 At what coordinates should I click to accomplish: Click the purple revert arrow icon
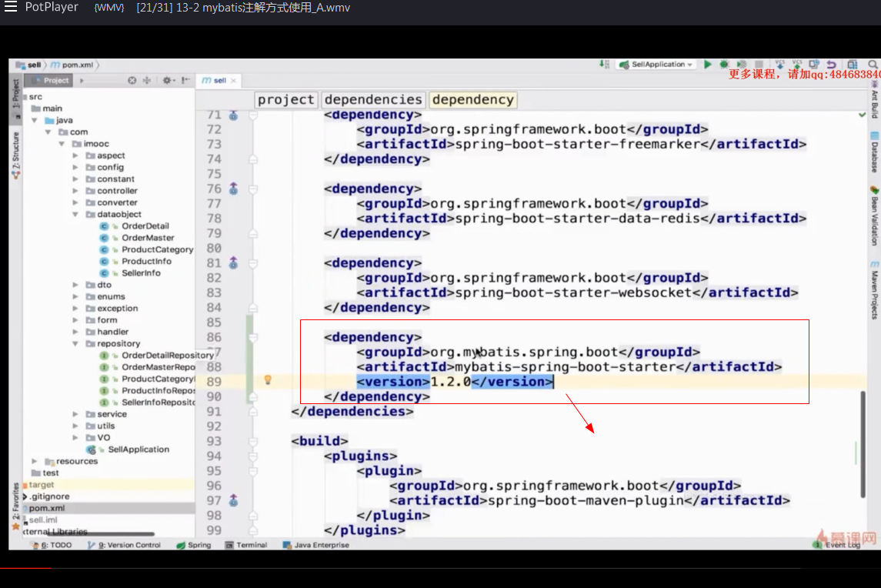point(832,64)
